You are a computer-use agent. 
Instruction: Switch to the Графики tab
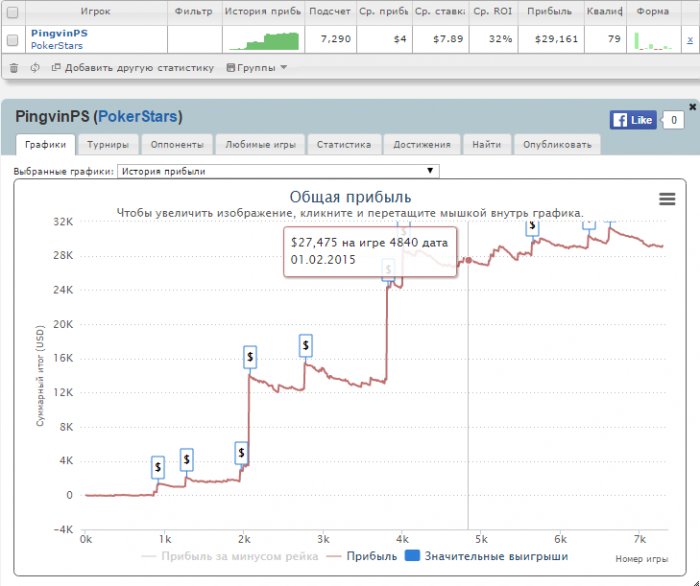coord(46,145)
